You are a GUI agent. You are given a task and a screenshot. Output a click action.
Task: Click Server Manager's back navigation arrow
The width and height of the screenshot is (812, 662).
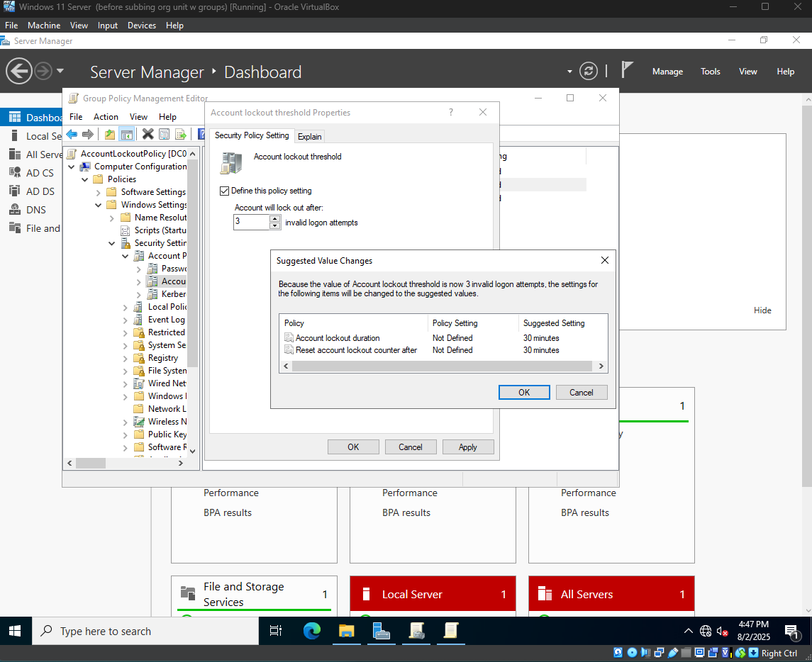point(19,71)
